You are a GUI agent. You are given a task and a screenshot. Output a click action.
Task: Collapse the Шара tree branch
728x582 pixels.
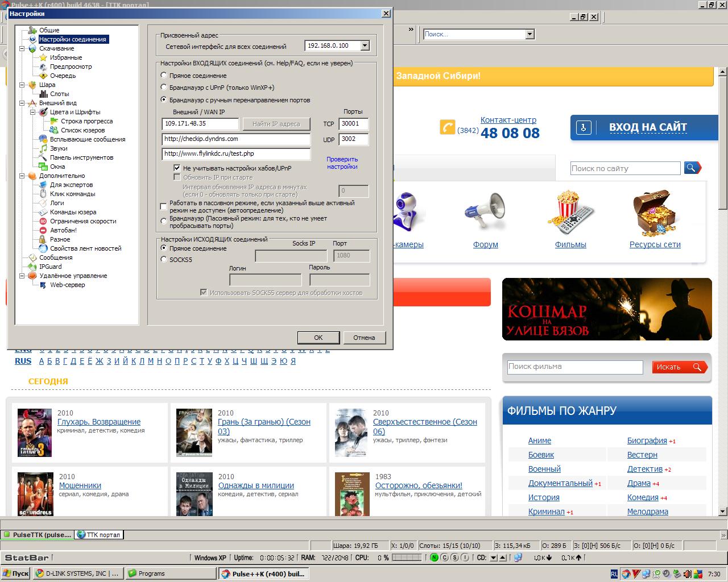[22, 85]
